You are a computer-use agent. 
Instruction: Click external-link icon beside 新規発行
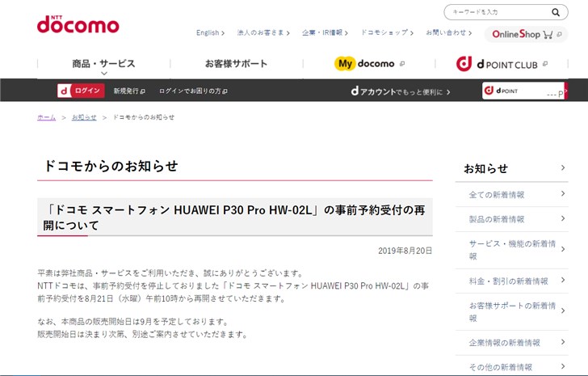[142, 91]
